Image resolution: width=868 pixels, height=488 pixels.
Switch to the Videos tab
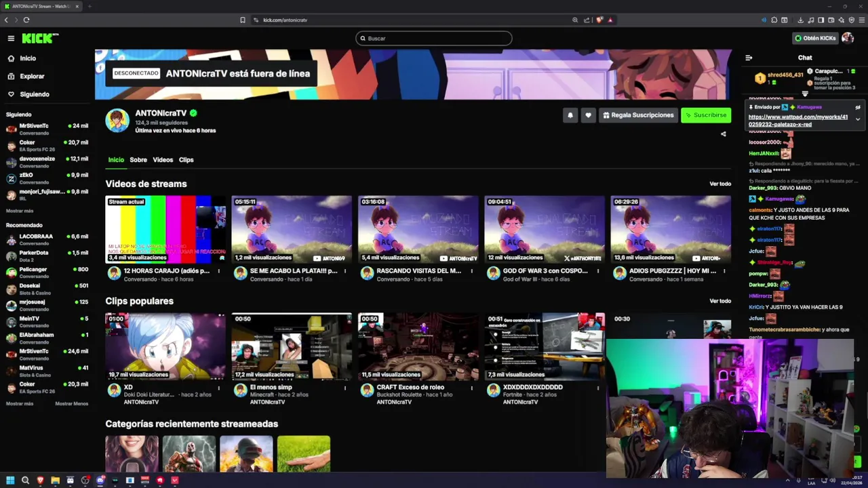163,160
